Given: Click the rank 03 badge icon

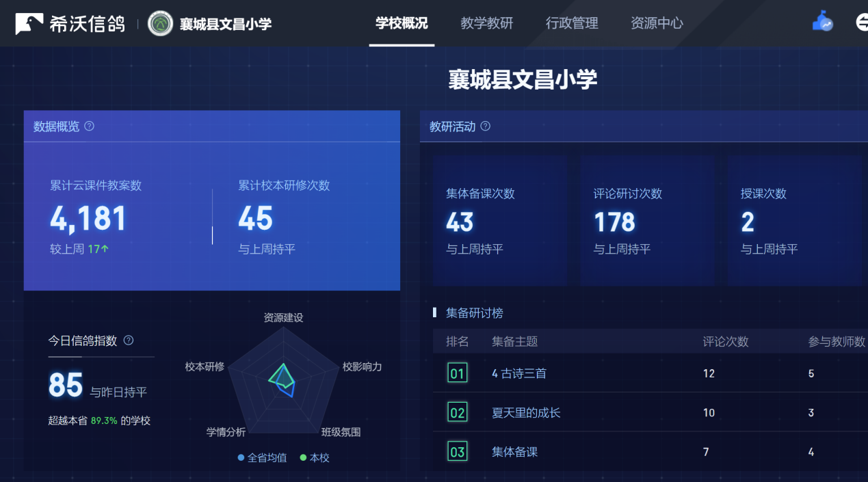Looking at the screenshot, I should (x=457, y=451).
